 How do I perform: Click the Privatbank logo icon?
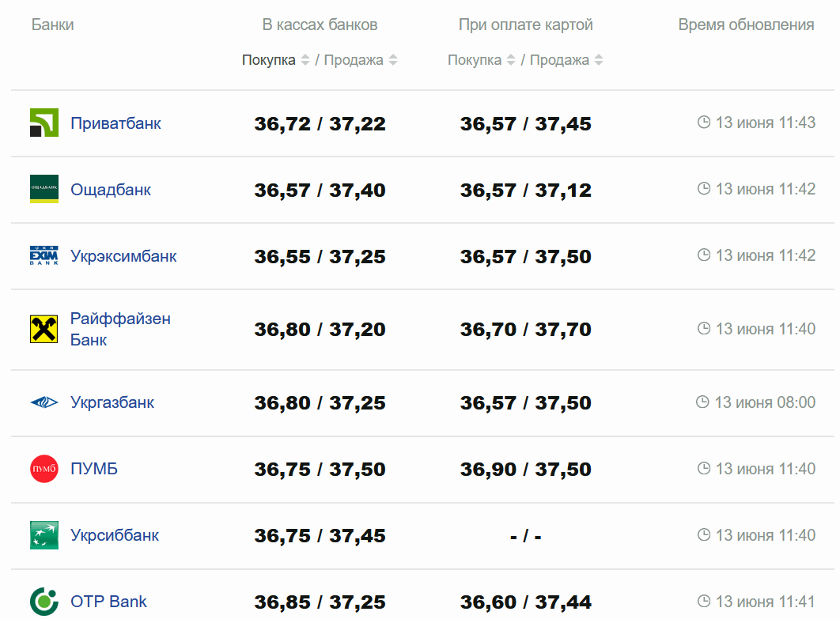coord(44,123)
